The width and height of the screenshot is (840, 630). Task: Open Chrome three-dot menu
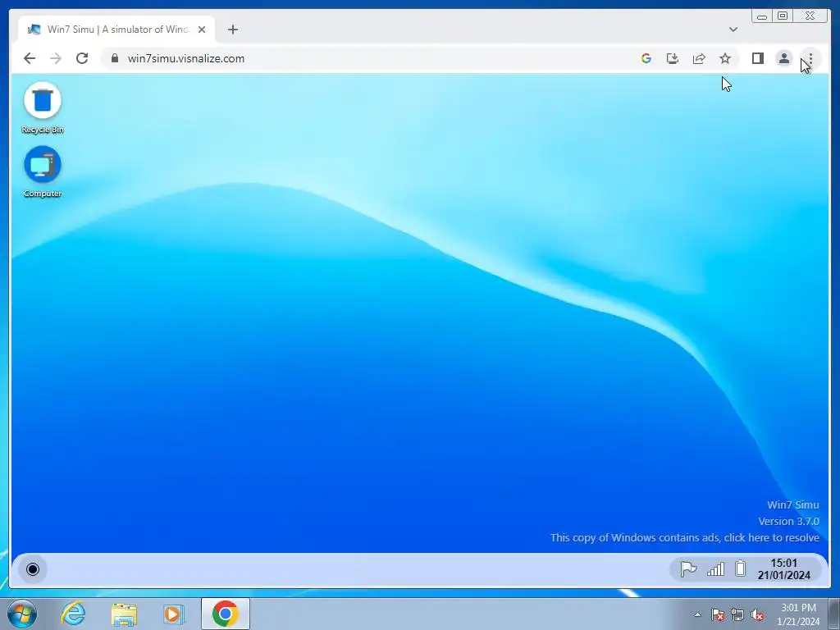(x=810, y=58)
